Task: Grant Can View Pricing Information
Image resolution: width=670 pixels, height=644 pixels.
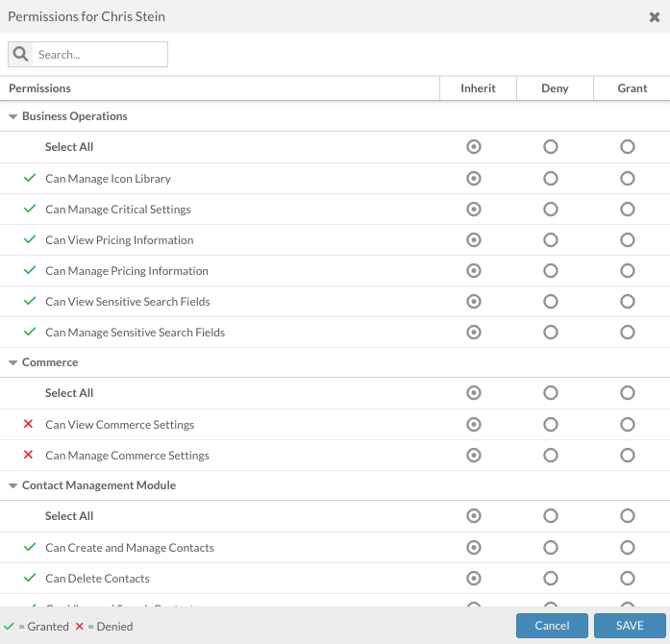Action: pyautogui.click(x=628, y=239)
